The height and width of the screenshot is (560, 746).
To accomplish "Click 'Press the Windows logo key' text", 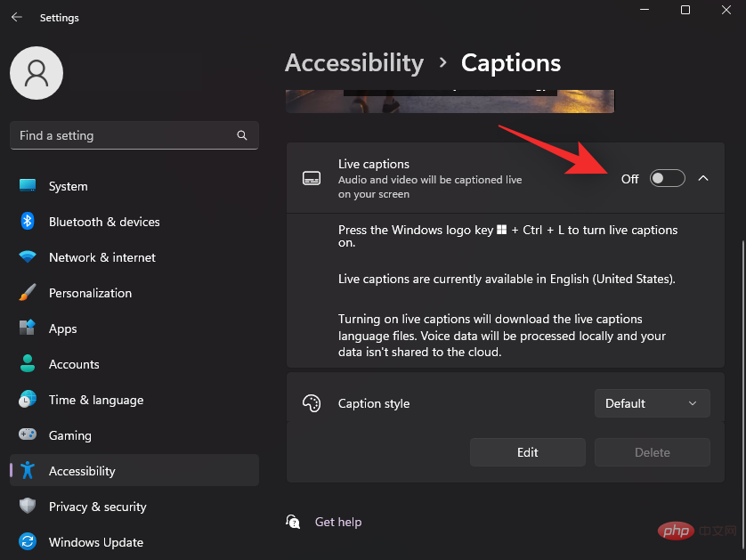I will pos(507,236).
